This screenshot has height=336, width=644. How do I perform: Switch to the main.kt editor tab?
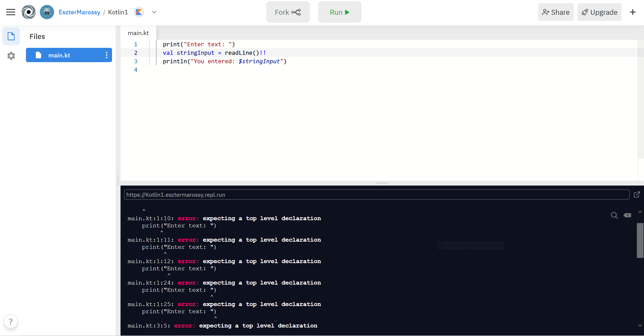[x=138, y=33]
